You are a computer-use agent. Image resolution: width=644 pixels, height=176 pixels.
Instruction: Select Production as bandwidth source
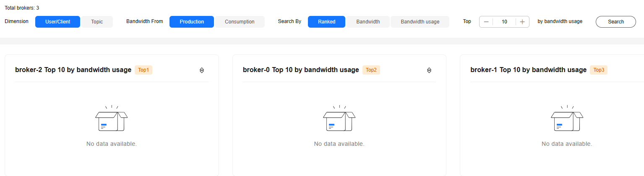(x=192, y=22)
